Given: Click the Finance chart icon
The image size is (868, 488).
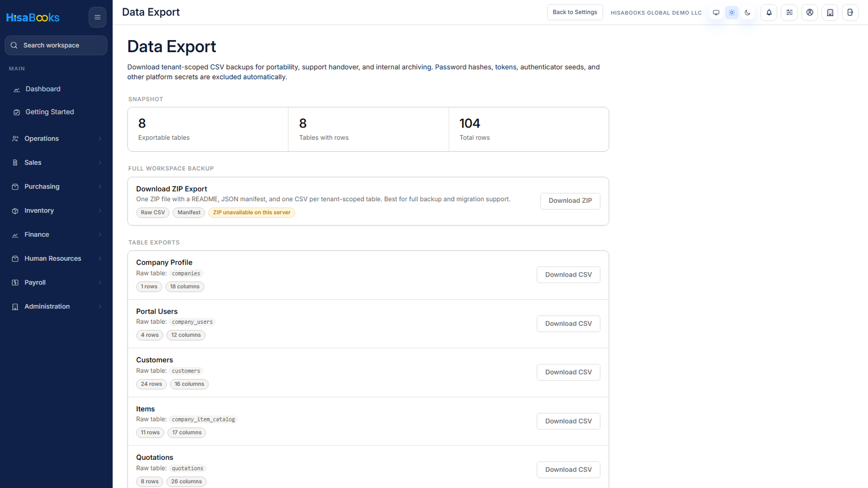Looking at the screenshot, I should pyautogui.click(x=15, y=235).
